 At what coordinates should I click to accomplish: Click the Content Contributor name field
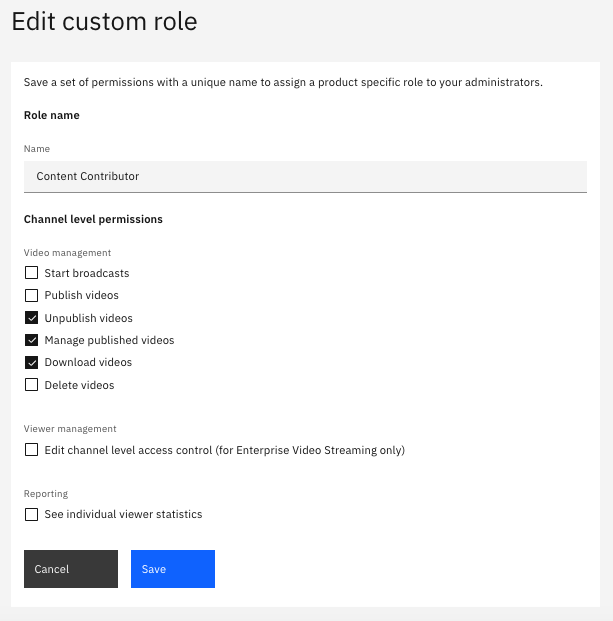[305, 177]
